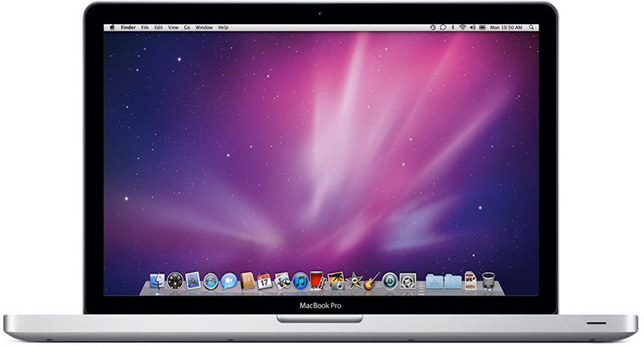Open iChat from the Dock
Screen dimensions: 644x346
coord(229,281)
